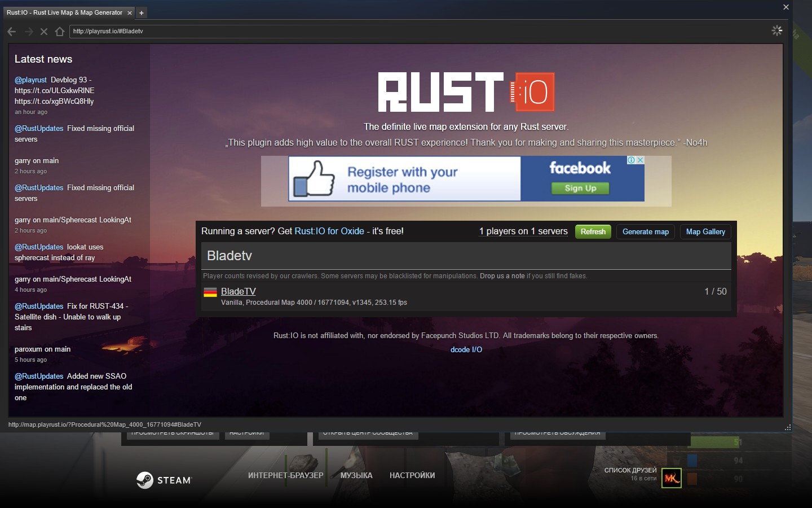Click the Drop us a note link
This screenshot has width=812, height=508.
pyautogui.click(x=502, y=276)
